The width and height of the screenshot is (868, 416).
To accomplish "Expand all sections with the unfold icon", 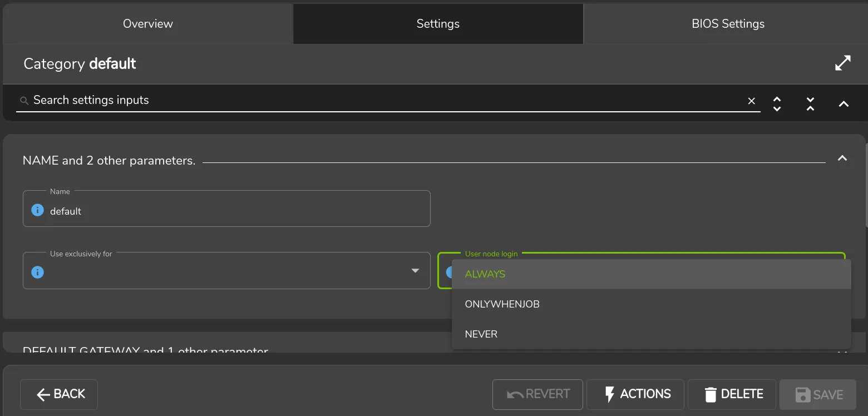I will click(x=777, y=103).
